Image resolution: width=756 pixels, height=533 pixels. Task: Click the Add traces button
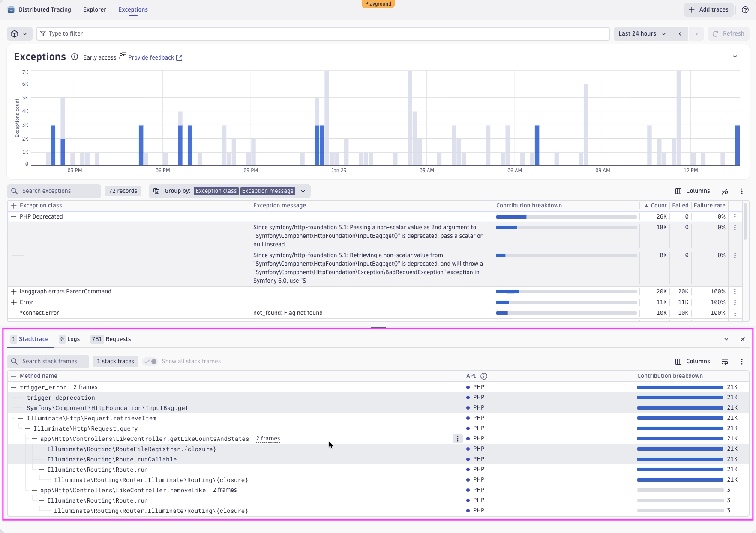pyautogui.click(x=708, y=10)
